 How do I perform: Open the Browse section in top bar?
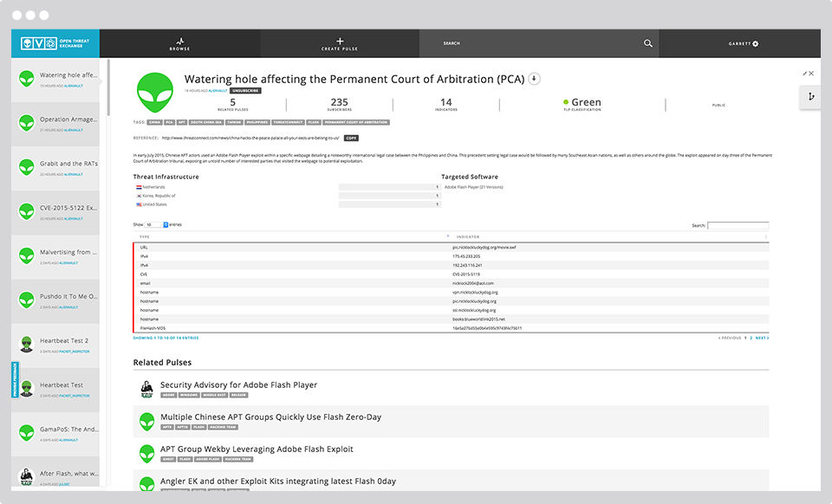(179, 43)
